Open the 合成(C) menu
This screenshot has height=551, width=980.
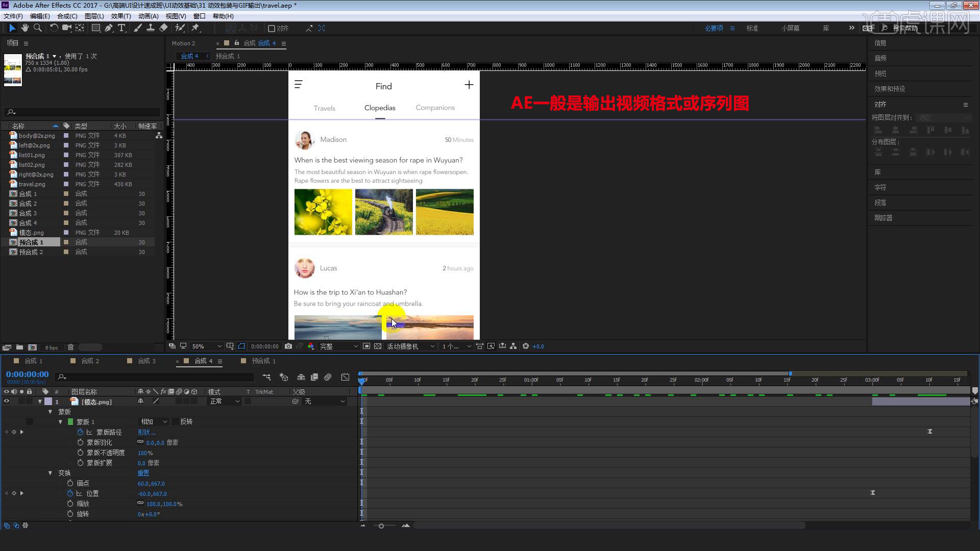(x=66, y=16)
